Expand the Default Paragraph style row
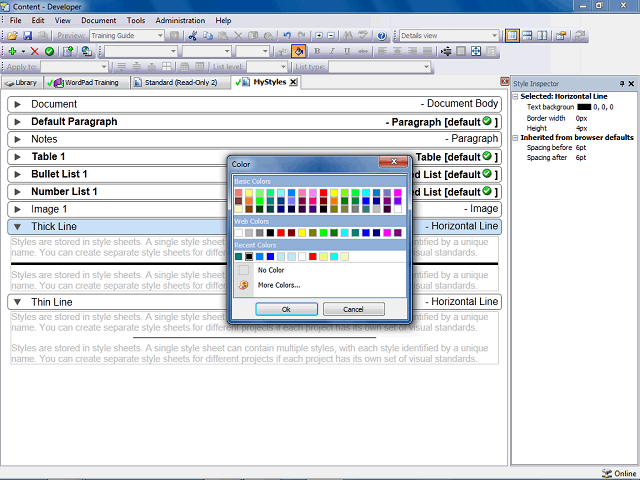 pyautogui.click(x=18, y=122)
